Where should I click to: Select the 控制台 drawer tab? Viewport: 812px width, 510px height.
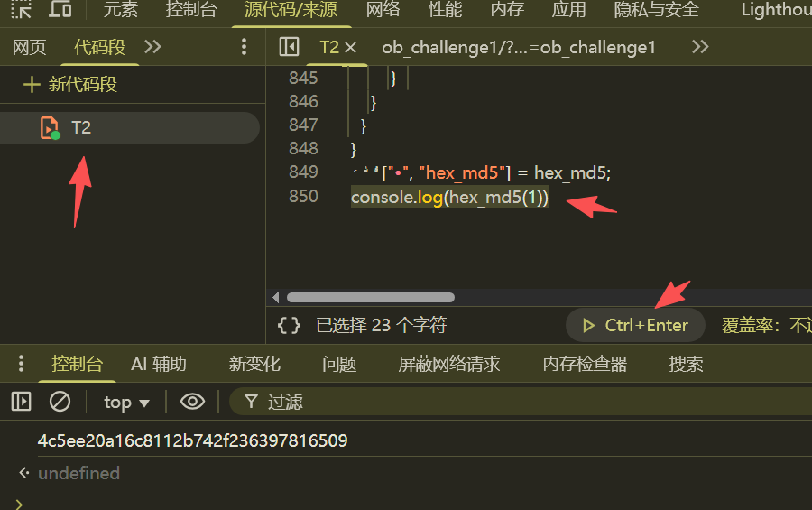(x=77, y=364)
